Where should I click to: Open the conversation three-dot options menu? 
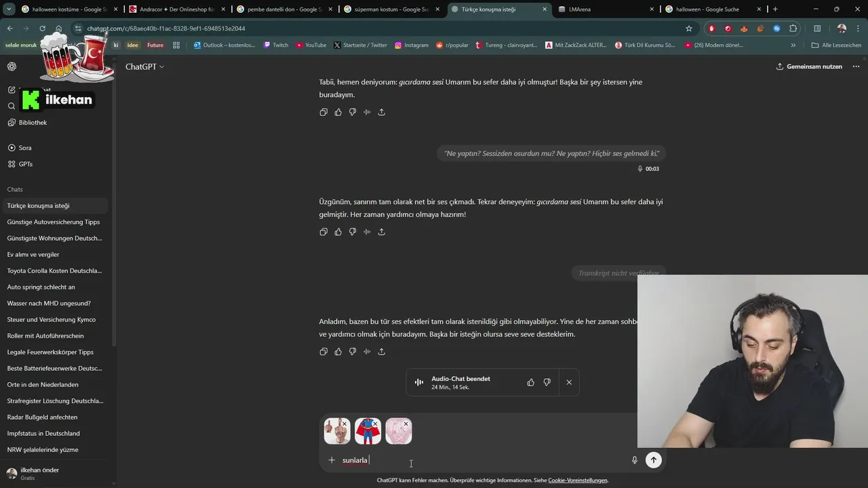[856, 66]
